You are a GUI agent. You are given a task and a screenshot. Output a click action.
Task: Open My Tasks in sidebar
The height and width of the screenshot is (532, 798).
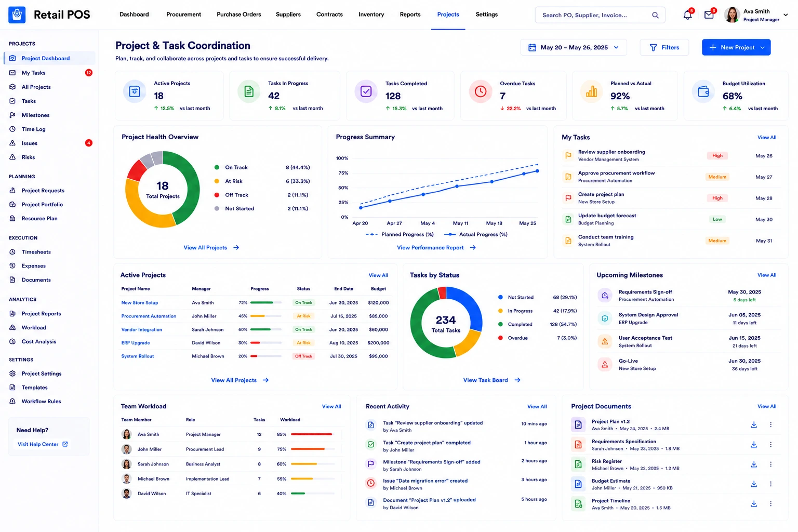[x=49, y=73]
